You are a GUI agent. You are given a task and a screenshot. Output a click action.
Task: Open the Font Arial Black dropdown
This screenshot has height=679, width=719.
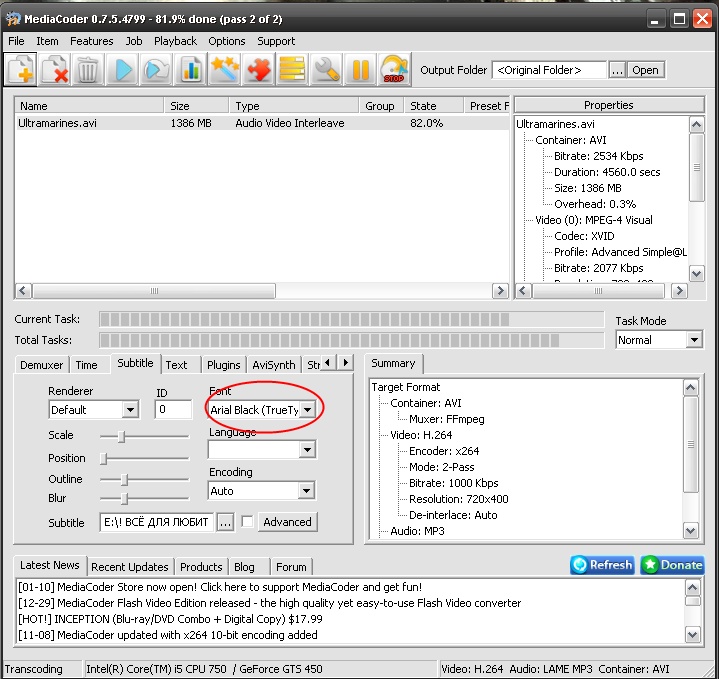tap(262, 409)
